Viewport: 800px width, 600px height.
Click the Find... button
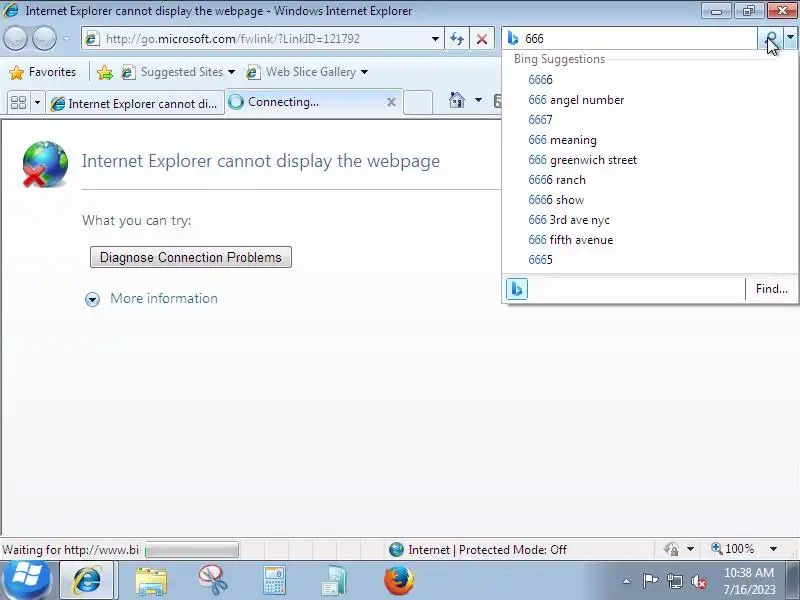pyautogui.click(x=771, y=289)
